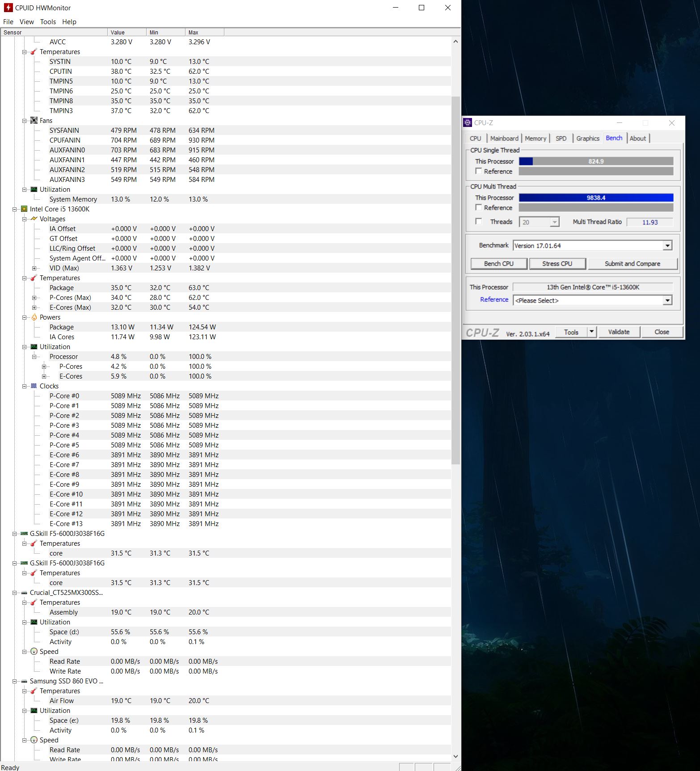The width and height of the screenshot is (700, 771).
Task: Switch to the SPD tab in CPU-Z
Action: [561, 139]
